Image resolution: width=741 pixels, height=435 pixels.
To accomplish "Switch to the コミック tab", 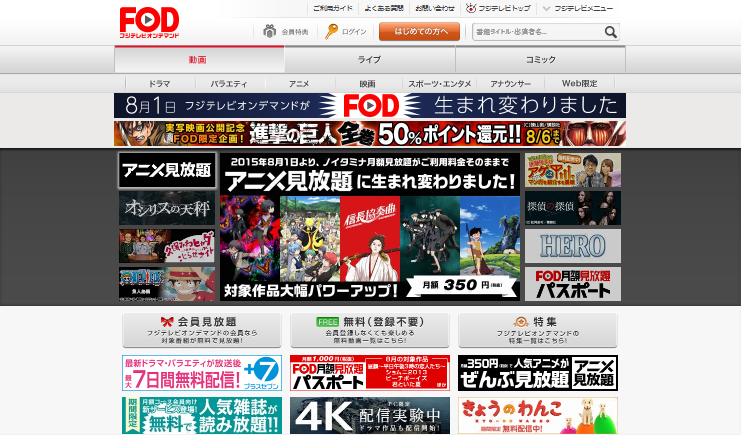I will (x=541, y=60).
